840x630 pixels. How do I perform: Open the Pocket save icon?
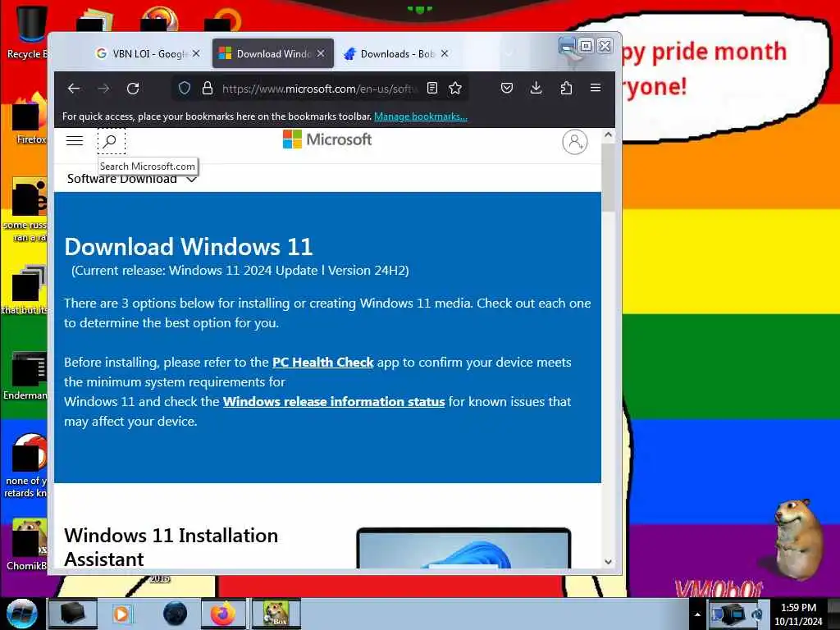click(507, 88)
